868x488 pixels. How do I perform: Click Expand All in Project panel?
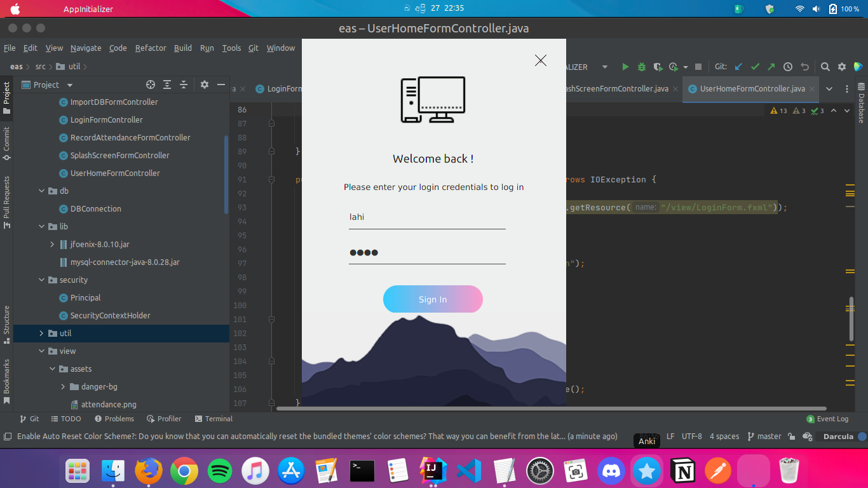pyautogui.click(x=167, y=85)
